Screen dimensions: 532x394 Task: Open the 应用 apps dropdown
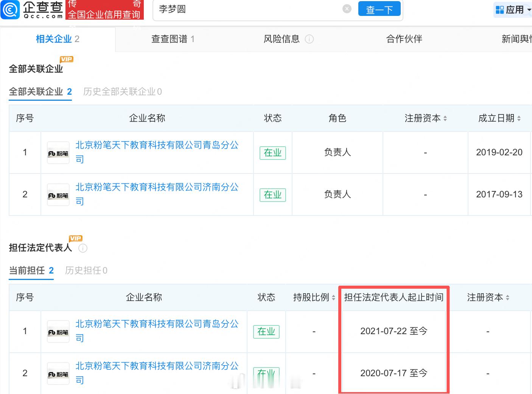[513, 9]
